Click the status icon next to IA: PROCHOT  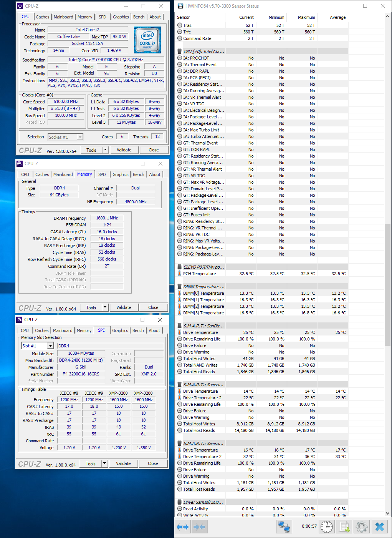point(180,58)
